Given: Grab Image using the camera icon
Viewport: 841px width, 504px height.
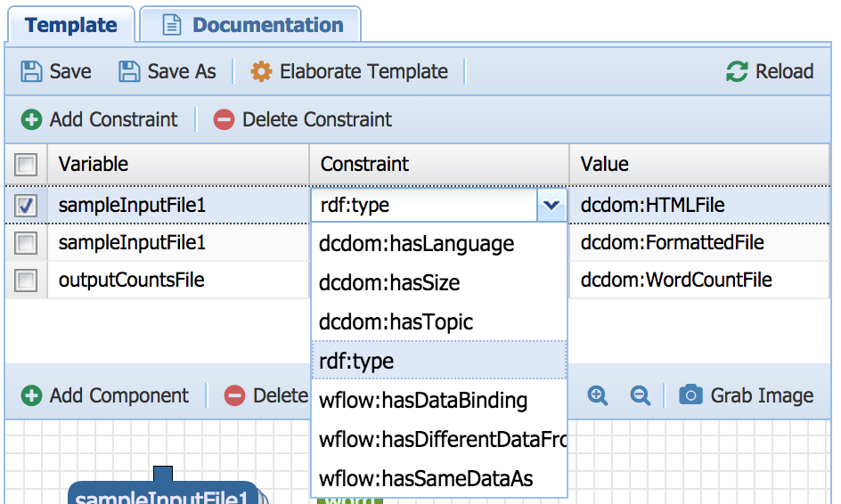Looking at the screenshot, I should [690, 395].
